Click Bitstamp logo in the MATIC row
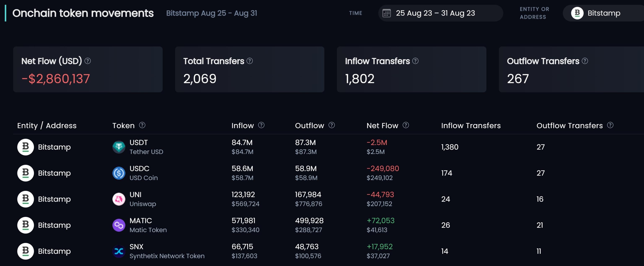This screenshot has width=644, height=266. (26, 225)
